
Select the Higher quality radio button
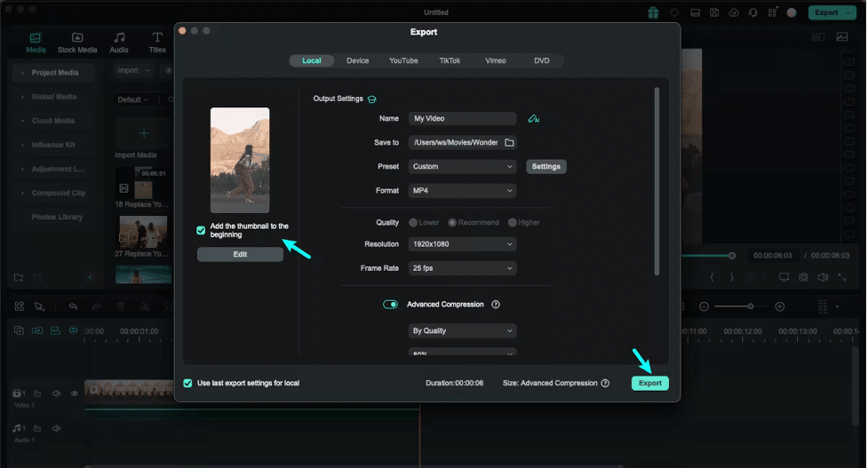coord(512,222)
